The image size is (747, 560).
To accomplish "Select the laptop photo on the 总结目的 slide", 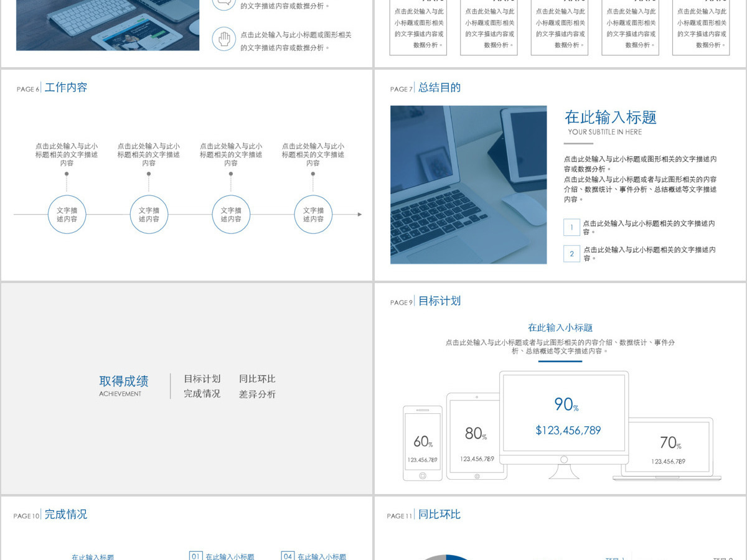I will [468, 185].
